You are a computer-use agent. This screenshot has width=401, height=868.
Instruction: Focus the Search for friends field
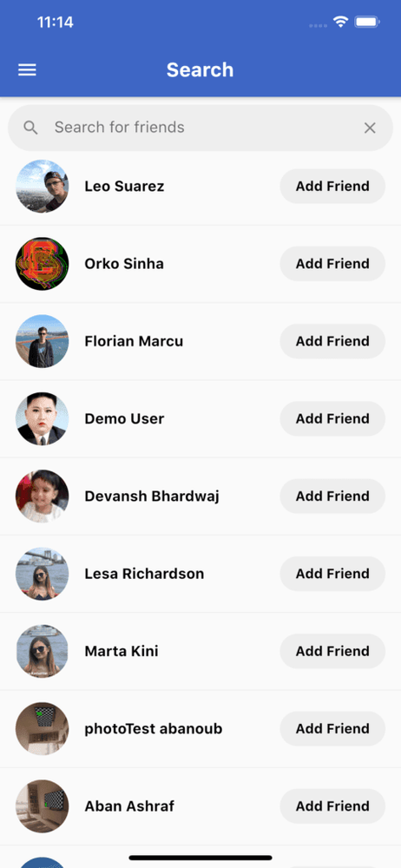pos(200,128)
